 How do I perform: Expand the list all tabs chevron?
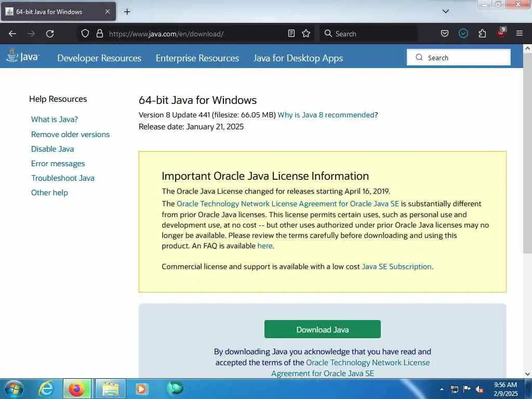[x=446, y=11]
